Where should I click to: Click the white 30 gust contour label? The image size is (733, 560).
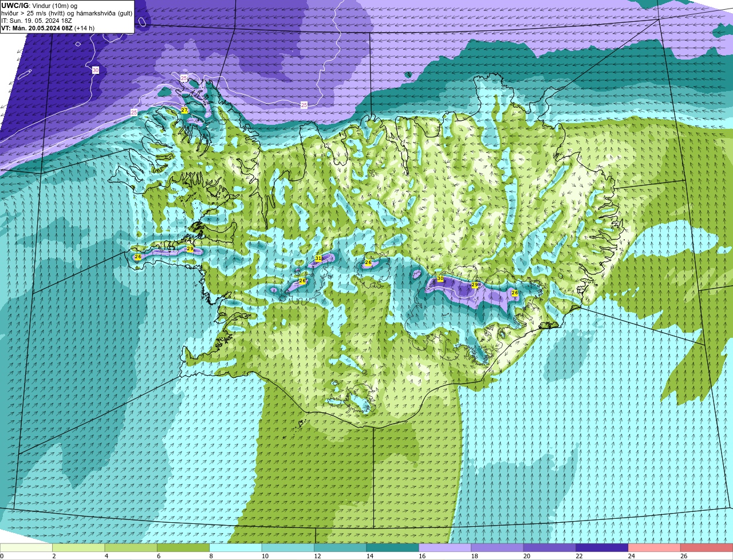(96, 70)
